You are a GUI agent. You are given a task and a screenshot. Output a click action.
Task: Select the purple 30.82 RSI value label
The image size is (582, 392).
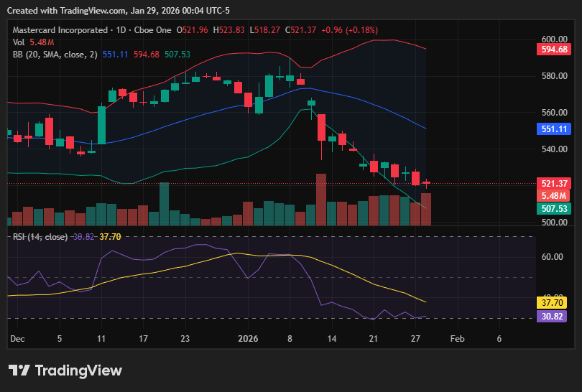click(553, 316)
